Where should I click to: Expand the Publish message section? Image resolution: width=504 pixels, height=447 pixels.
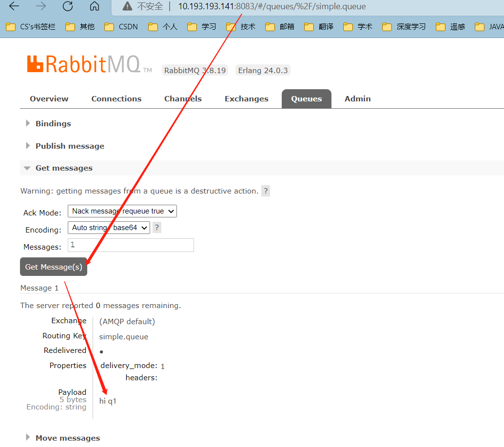(65, 146)
